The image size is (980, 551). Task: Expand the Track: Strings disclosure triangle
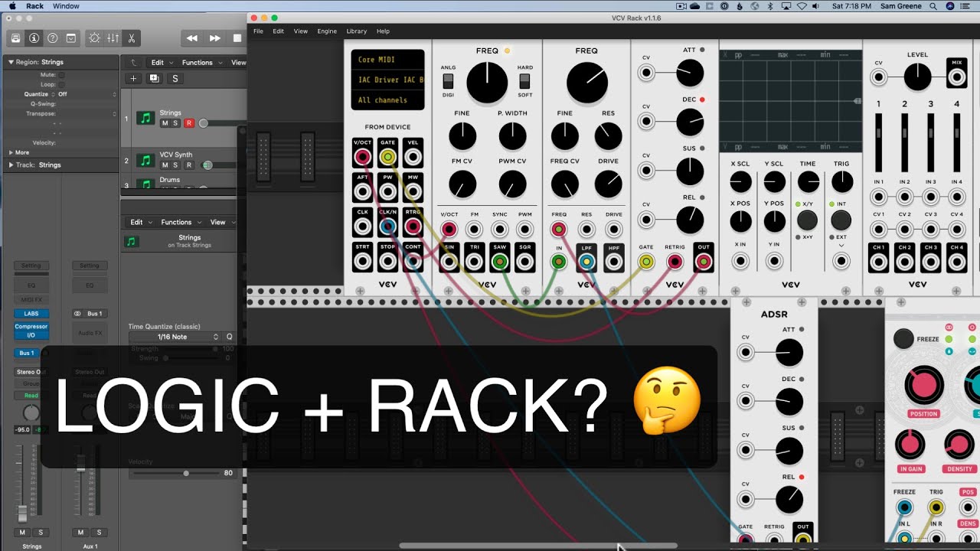[11, 165]
